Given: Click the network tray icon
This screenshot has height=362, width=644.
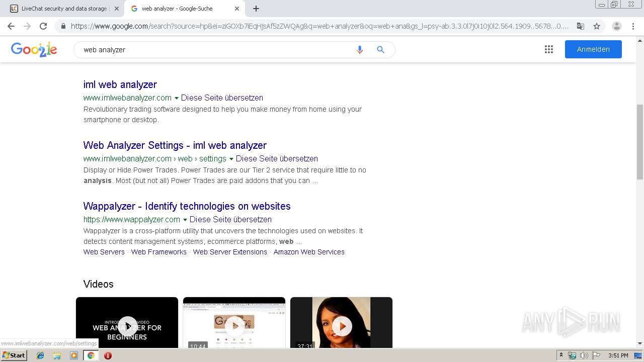Looking at the screenshot, I should (572, 355).
